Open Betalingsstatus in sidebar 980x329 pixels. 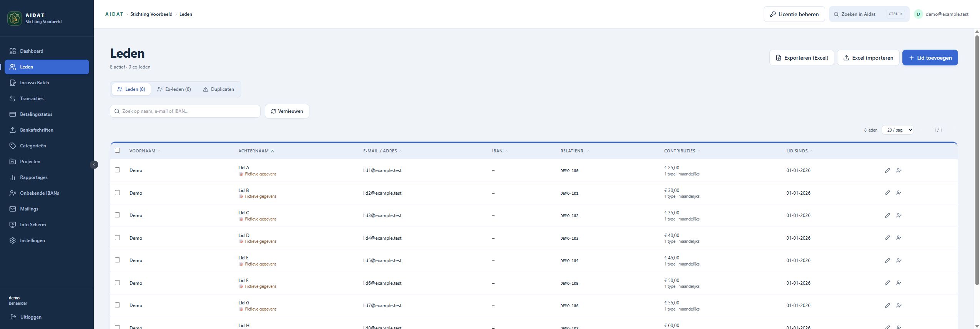coord(47,114)
